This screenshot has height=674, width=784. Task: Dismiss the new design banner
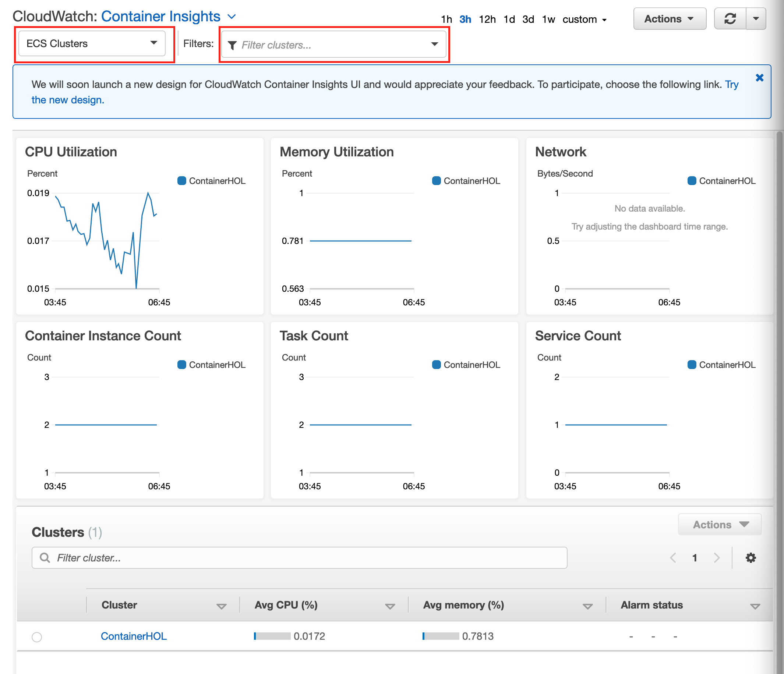coord(759,78)
